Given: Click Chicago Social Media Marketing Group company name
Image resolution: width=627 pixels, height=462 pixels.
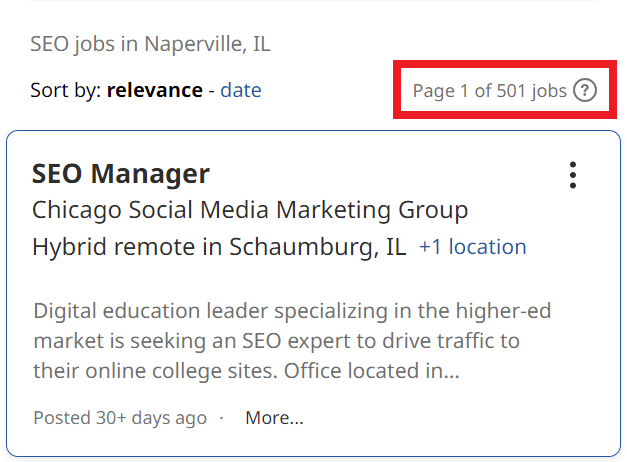Looking at the screenshot, I should click(x=250, y=210).
